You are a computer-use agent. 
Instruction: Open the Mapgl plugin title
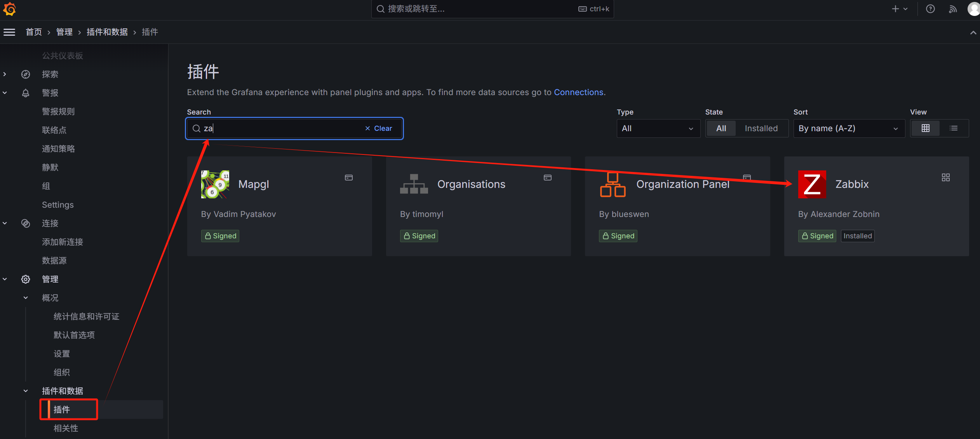pyautogui.click(x=254, y=184)
